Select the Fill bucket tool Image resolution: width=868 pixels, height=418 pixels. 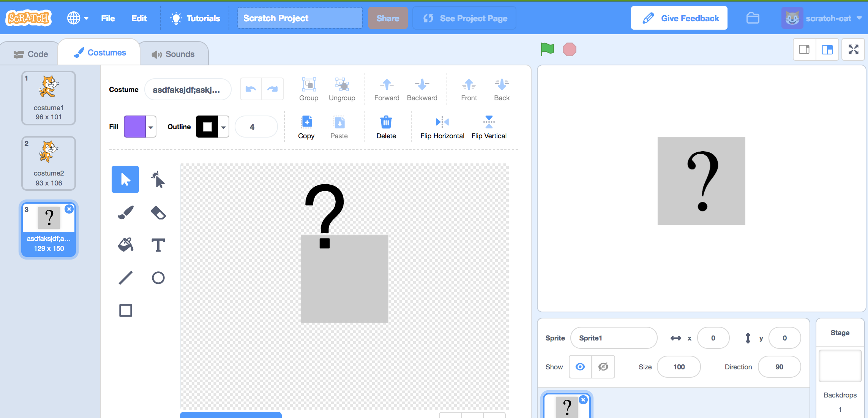[125, 245]
